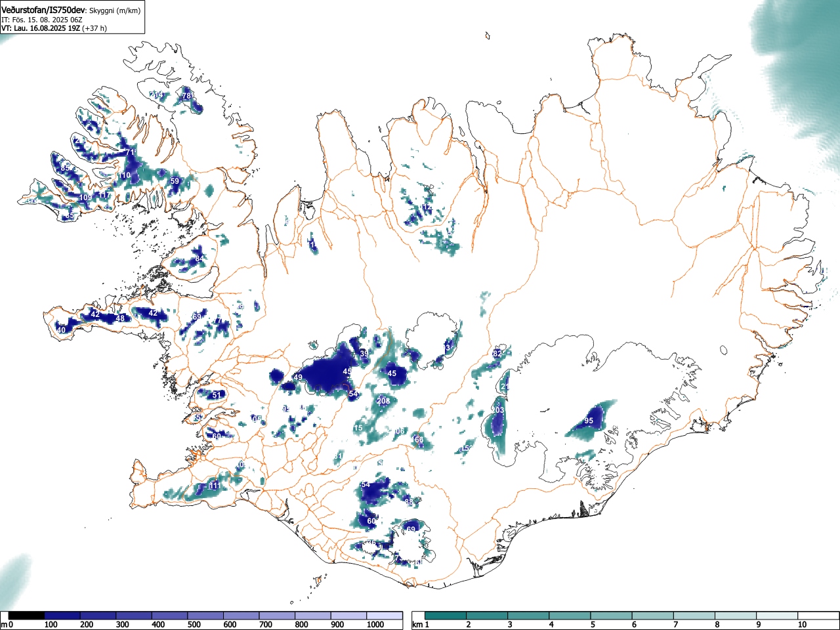Select the map value 49 near large blue area
Screen dimensions: 840x630
(x=298, y=377)
